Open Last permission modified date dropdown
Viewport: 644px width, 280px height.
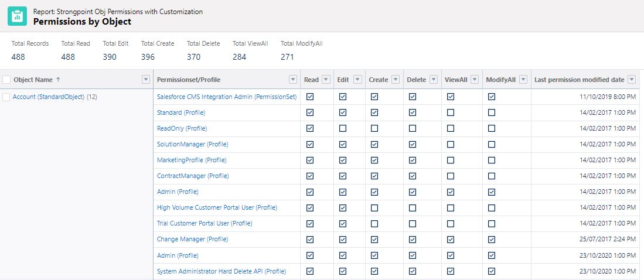[632, 80]
